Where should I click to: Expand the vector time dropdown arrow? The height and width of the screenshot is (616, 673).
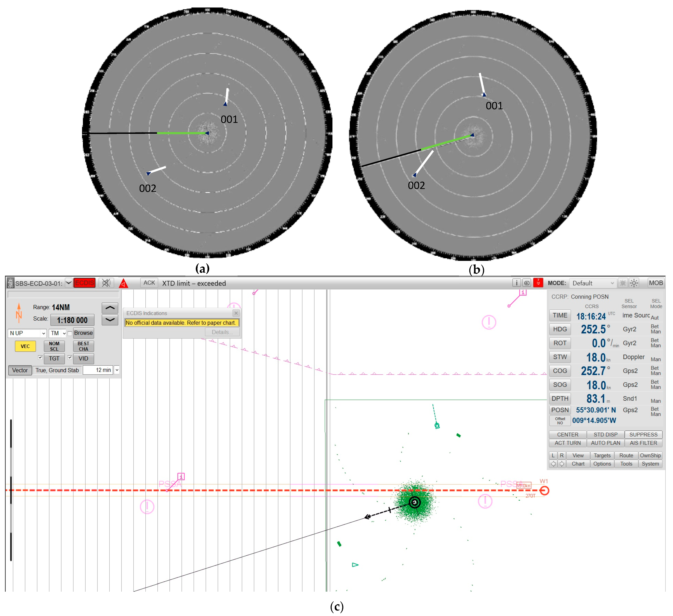pyautogui.click(x=117, y=370)
